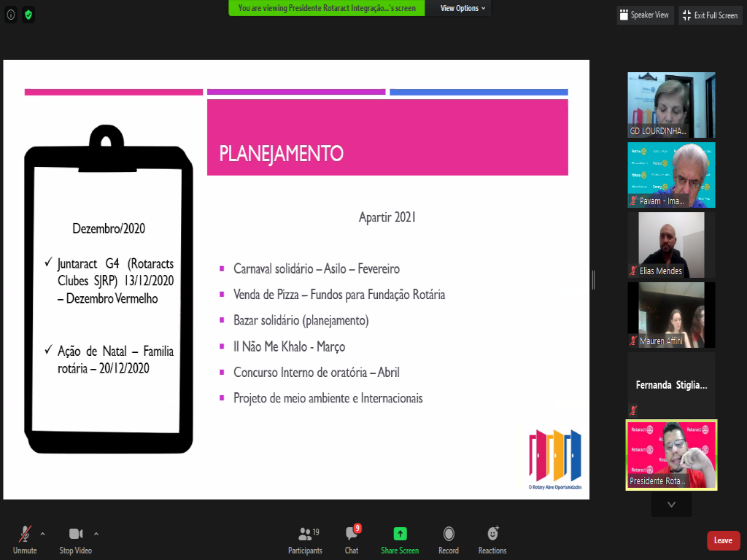Image resolution: width=747 pixels, height=560 pixels.
Task: Open the Reactions menu
Action: (x=492, y=540)
